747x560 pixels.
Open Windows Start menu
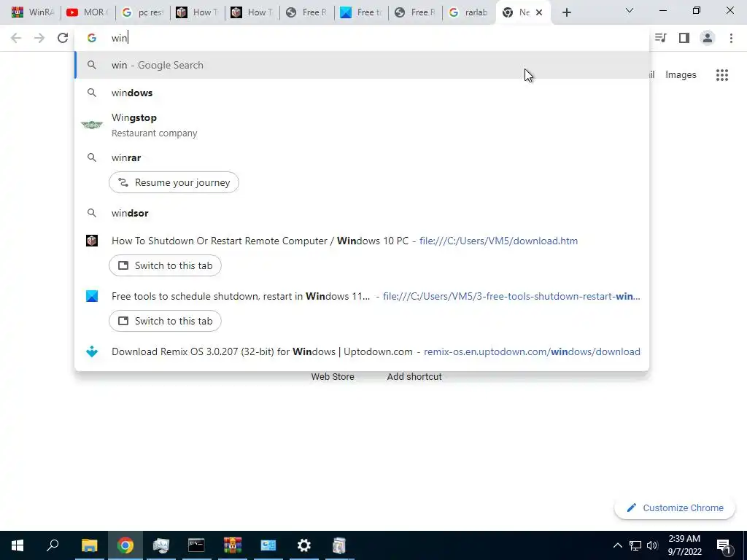click(x=18, y=545)
